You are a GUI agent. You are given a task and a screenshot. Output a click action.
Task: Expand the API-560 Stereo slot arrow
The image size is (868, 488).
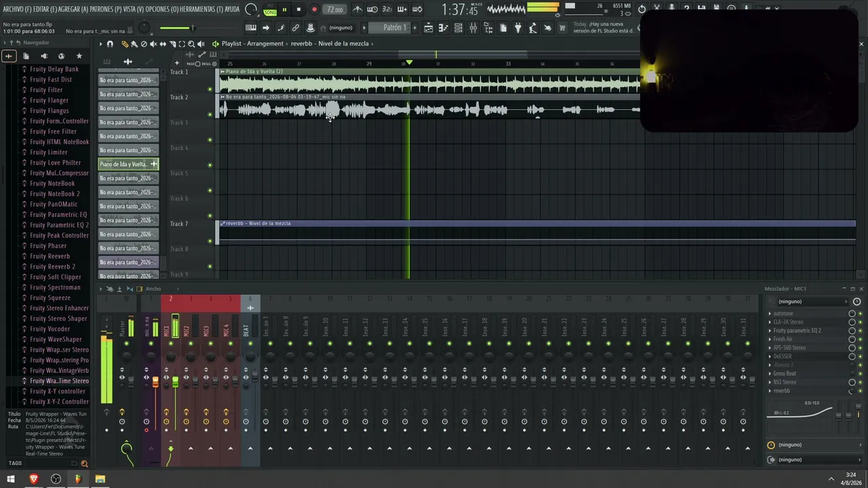[770, 348]
